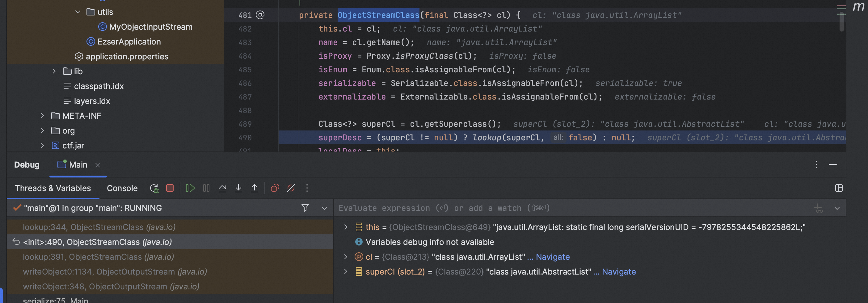Click the application.properties gear icon
Screen dimensions: 868x303
(x=79, y=56)
